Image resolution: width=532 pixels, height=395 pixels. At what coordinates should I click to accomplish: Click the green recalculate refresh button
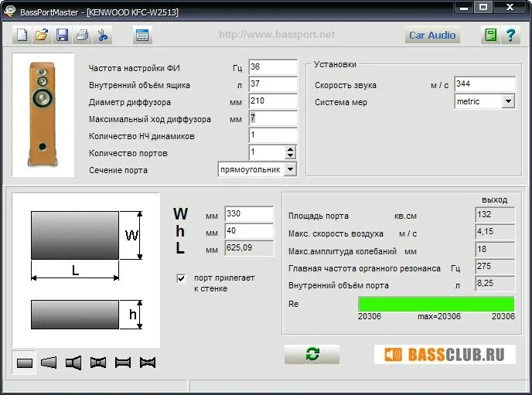[x=312, y=354]
